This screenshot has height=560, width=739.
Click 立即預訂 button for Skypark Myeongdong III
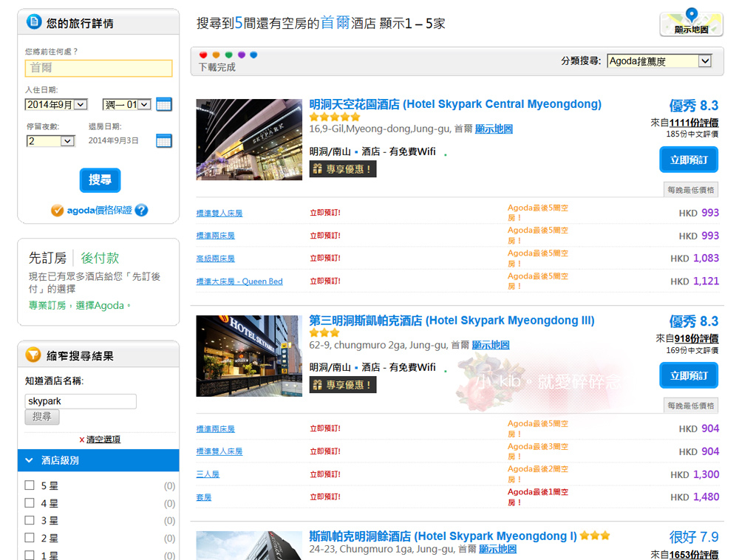[689, 375]
